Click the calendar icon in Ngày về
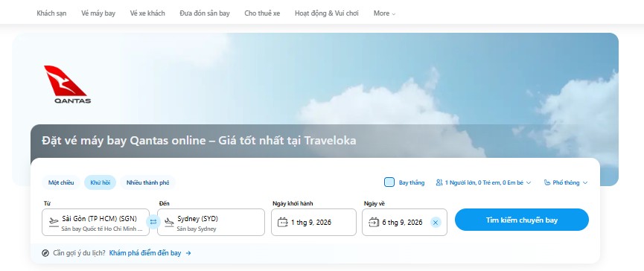Image resolution: width=644 pixels, height=271 pixels. tap(374, 223)
